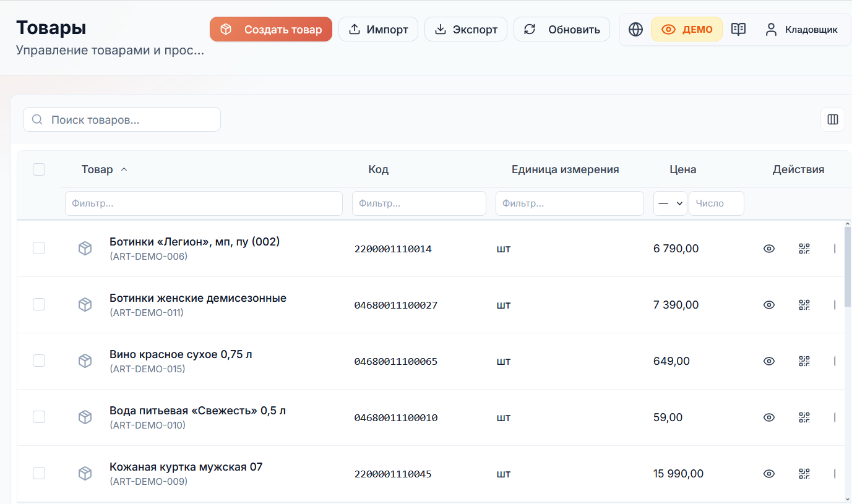View details for Вода питьевая «Свежесть»
The height and width of the screenshot is (504, 852).
point(769,417)
